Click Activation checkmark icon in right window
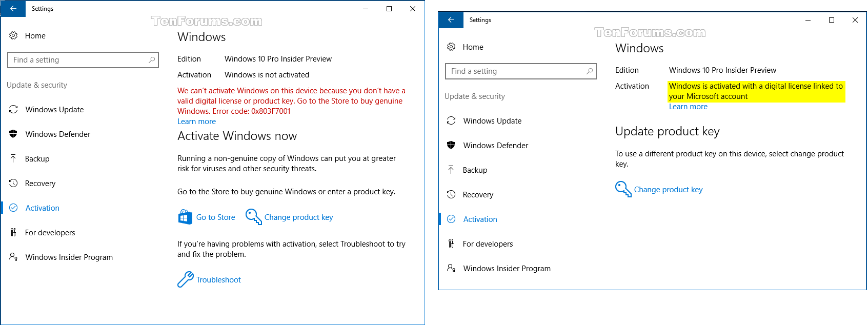Screen dimensions: 868x325 pyautogui.click(x=451, y=219)
